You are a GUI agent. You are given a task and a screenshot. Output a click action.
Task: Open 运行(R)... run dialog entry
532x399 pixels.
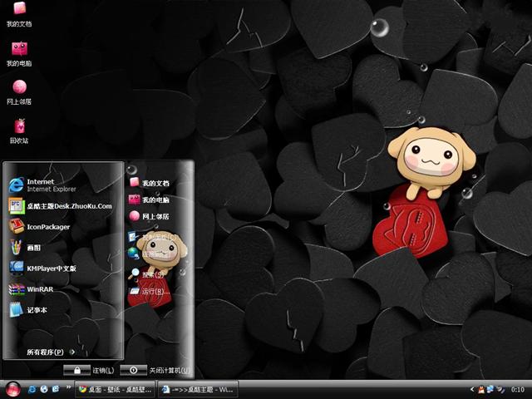(x=149, y=291)
